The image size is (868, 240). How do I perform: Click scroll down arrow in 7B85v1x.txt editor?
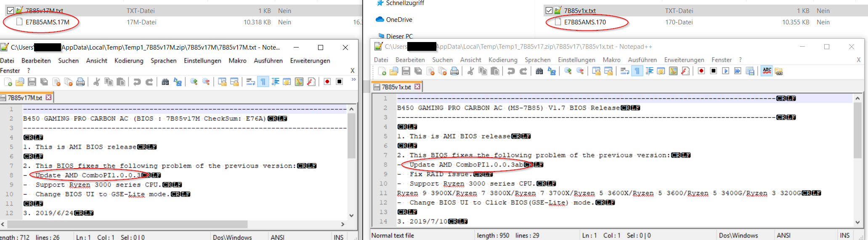(857, 222)
